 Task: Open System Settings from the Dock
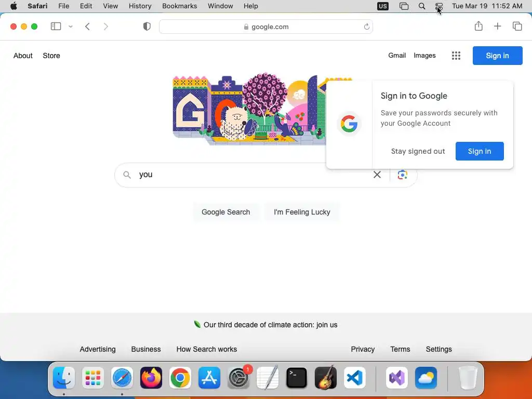(x=238, y=378)
